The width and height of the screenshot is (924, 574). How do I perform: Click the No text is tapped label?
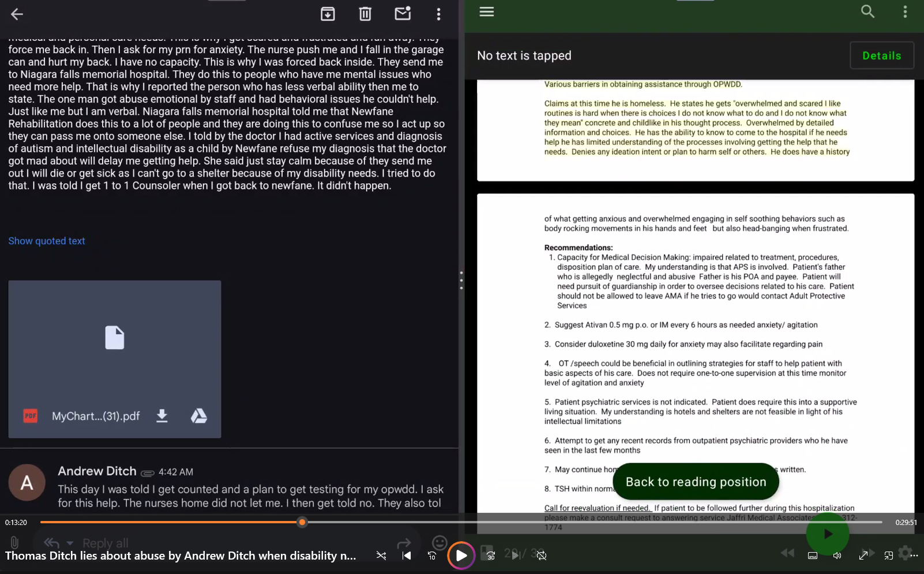coord(524,55)
